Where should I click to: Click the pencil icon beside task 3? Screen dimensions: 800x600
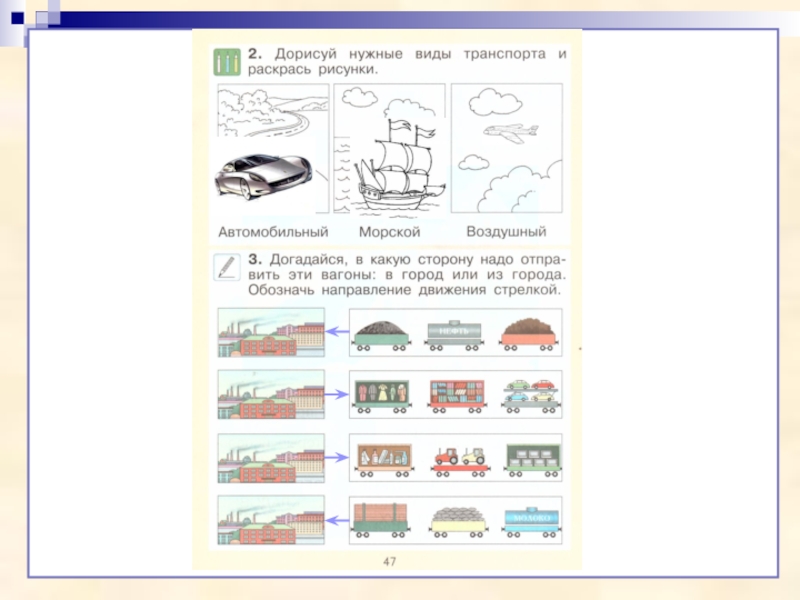(x=227, y=267)
